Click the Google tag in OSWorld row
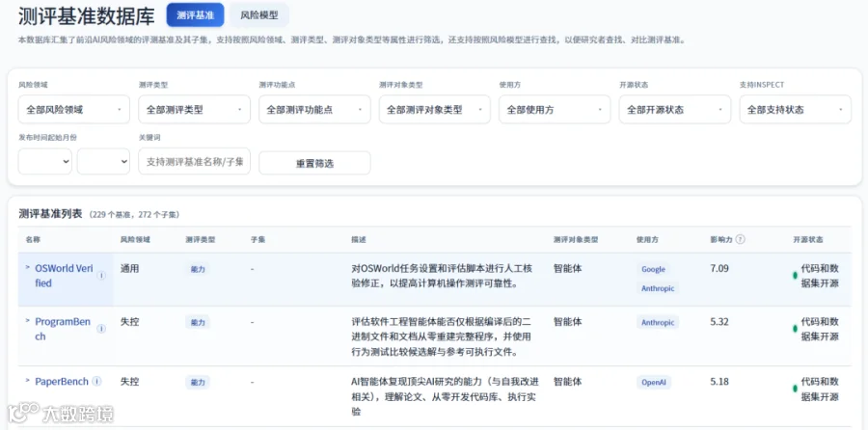 (653, 270)
